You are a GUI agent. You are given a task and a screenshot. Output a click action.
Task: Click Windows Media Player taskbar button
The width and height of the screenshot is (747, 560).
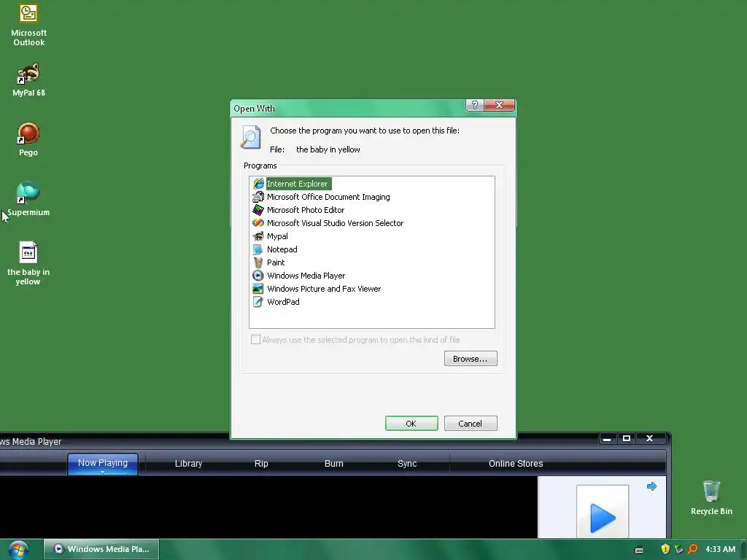click(x=101, y=549)
